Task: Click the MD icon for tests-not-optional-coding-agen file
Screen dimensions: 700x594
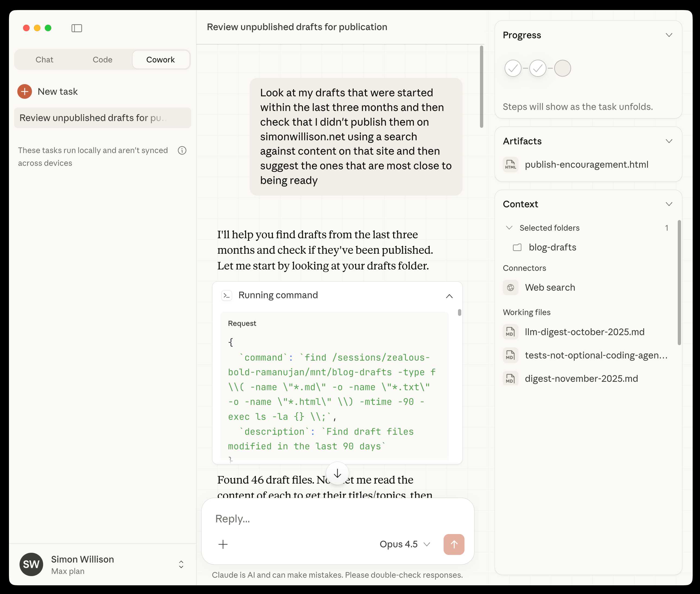Action: [510, 355]
